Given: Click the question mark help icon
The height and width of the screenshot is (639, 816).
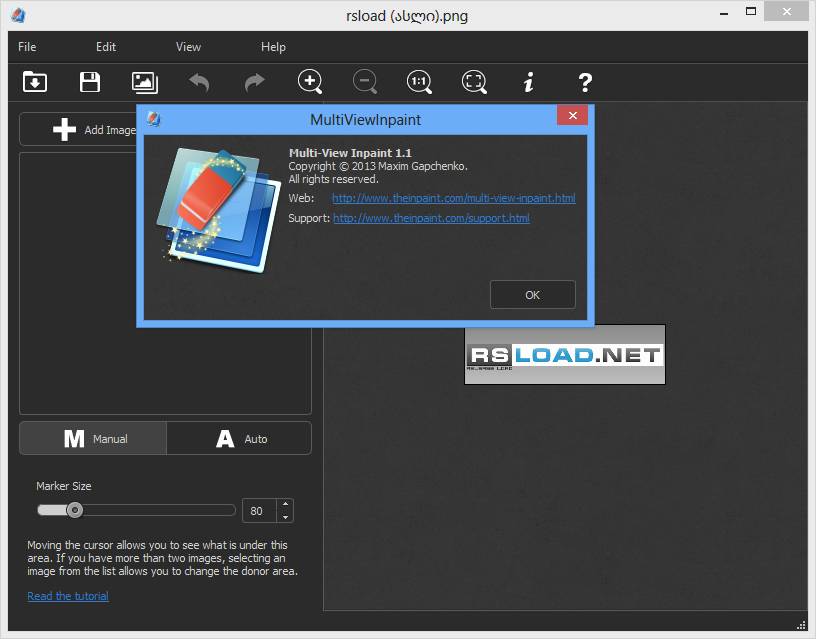Looking at the screenshot, I should pyautogui.click(x=585, y=82).
